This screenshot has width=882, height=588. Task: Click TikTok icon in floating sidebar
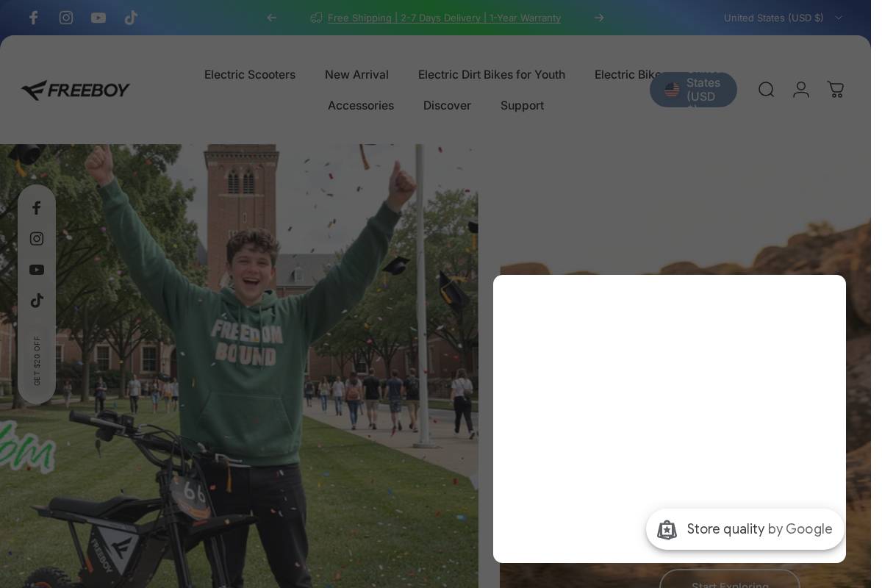click(37, 301)
